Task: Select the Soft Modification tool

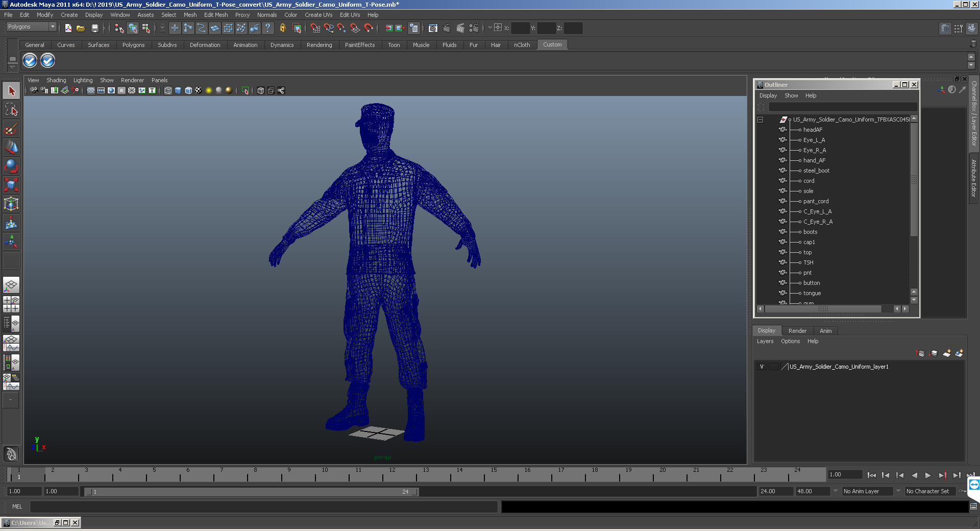Action: pyautogui.click(x=11, y=223)
